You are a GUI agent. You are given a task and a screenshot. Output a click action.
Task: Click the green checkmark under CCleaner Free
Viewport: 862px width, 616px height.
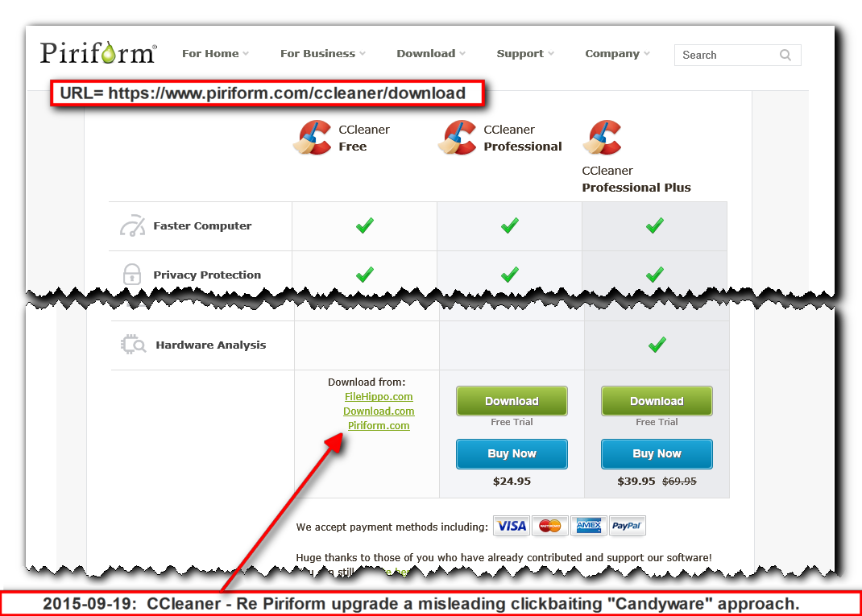pos(364,225)
